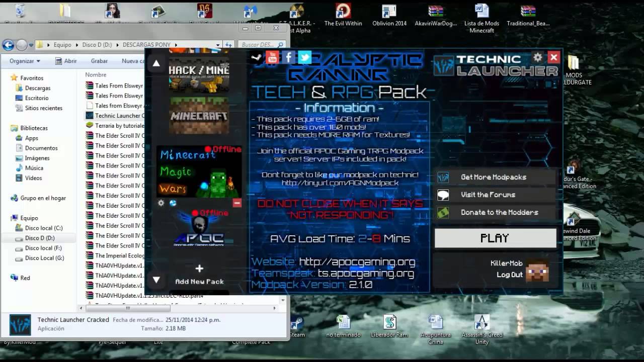
Task: Open selected modpack options gear
Action: [x=161, y=203]
